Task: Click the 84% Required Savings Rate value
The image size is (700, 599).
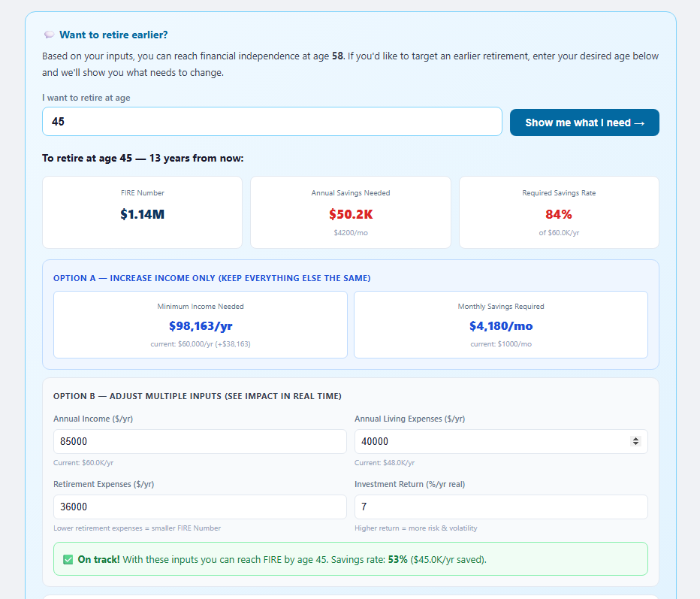Action: coord(559,214)
